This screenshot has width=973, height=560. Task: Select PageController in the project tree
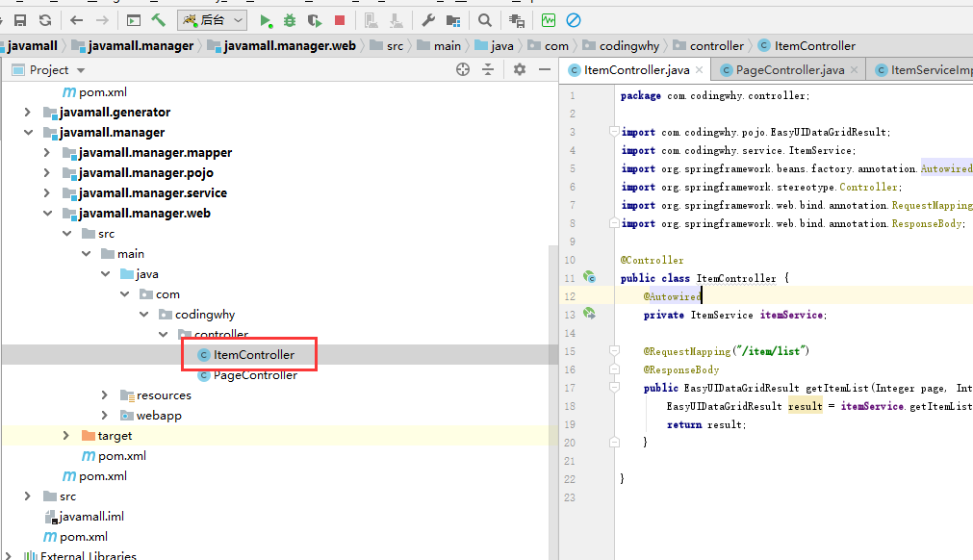[255, 375]
